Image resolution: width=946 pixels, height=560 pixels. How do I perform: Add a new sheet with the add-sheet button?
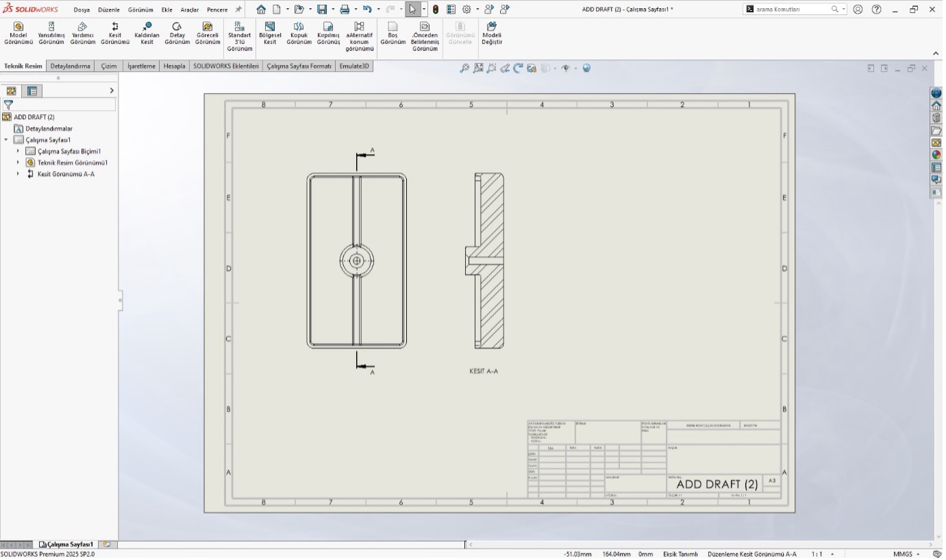(106, 545)
